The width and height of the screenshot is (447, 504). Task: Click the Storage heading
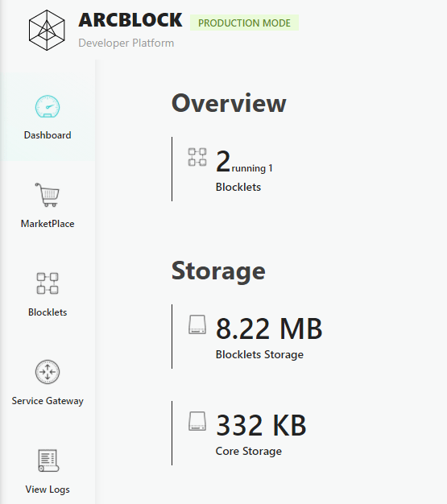point(218,271)
